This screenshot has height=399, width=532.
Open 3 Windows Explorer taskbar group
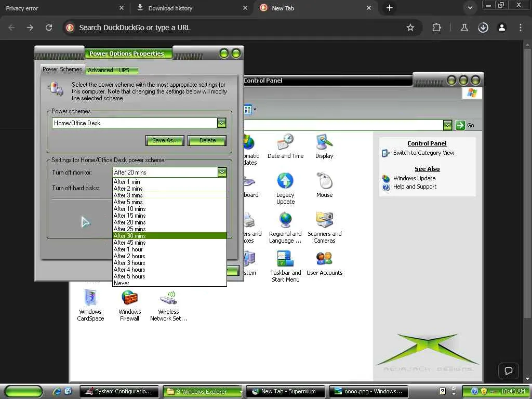point(203,392)
